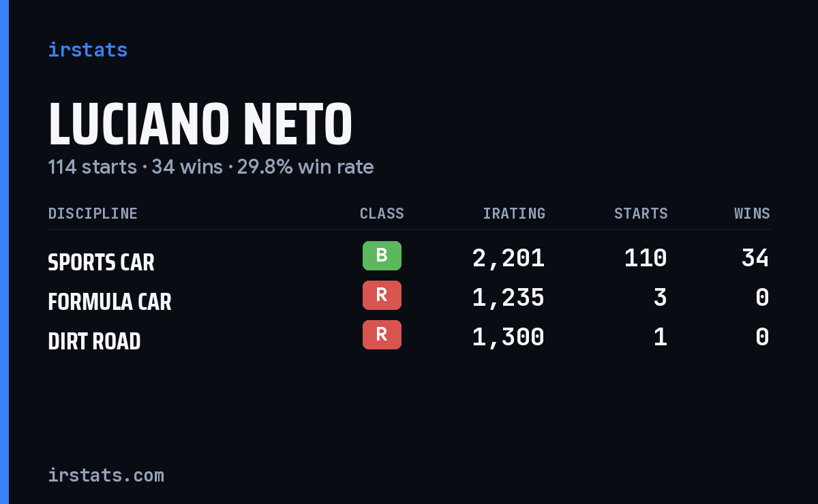Click the Sports Car 110 starts value
Viewport: 818px width, 504px height.
646,258
